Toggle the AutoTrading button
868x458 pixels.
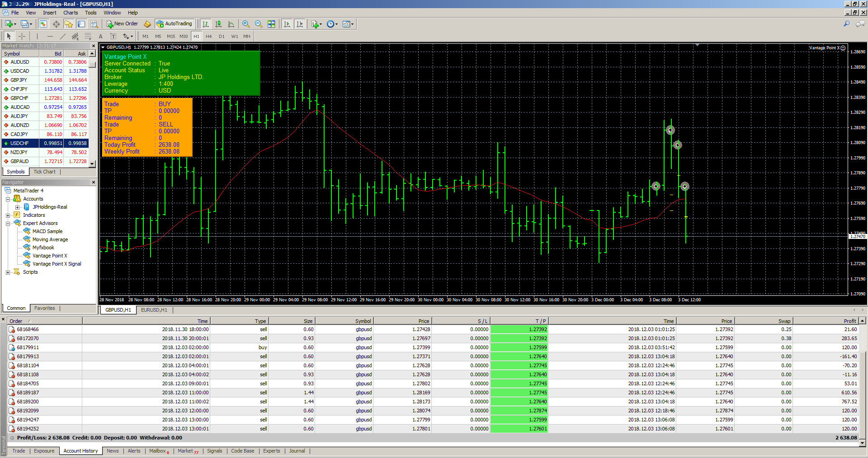pos(174,24)
